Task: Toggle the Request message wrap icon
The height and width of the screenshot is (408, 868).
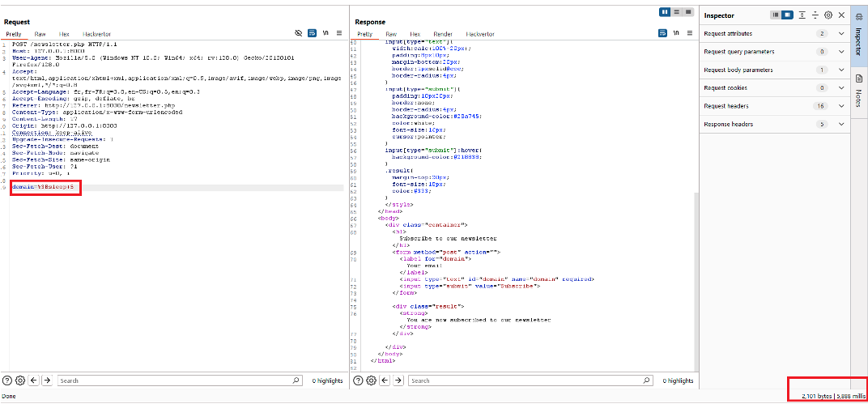Action: (x=312, y=34)
